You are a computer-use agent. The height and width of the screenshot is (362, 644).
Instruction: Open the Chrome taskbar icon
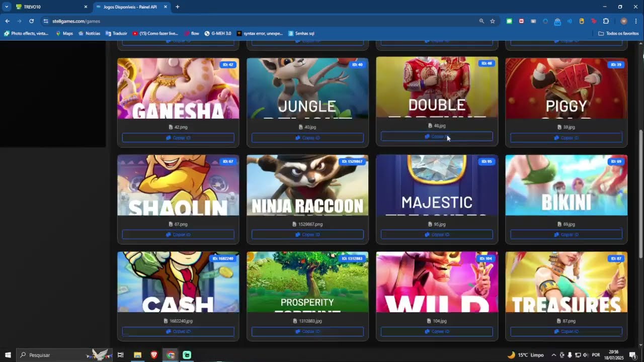tap(171, 355)
